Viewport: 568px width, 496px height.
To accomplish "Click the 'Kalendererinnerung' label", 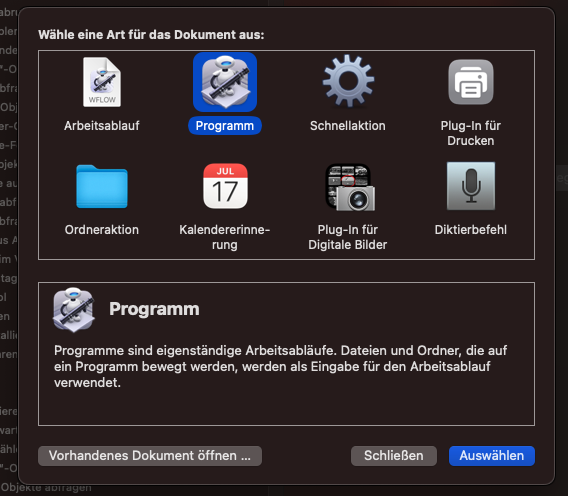I will [x=225, y=237].
